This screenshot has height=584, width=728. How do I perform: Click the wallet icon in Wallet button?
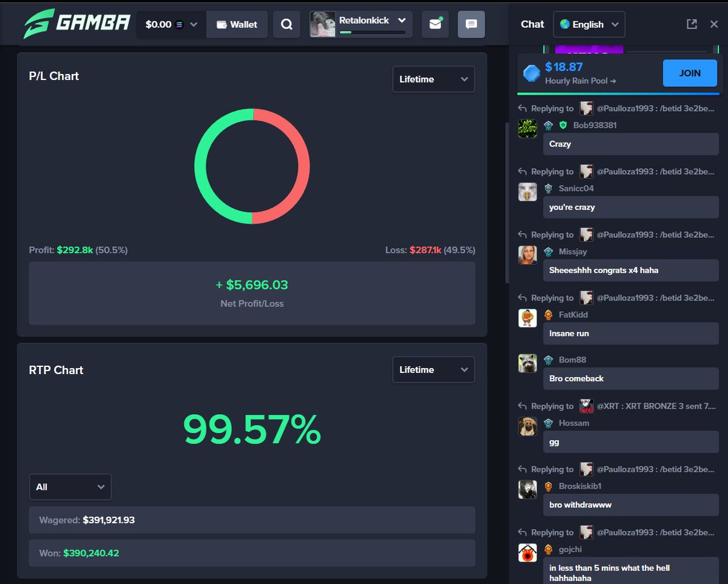[222, 25]
